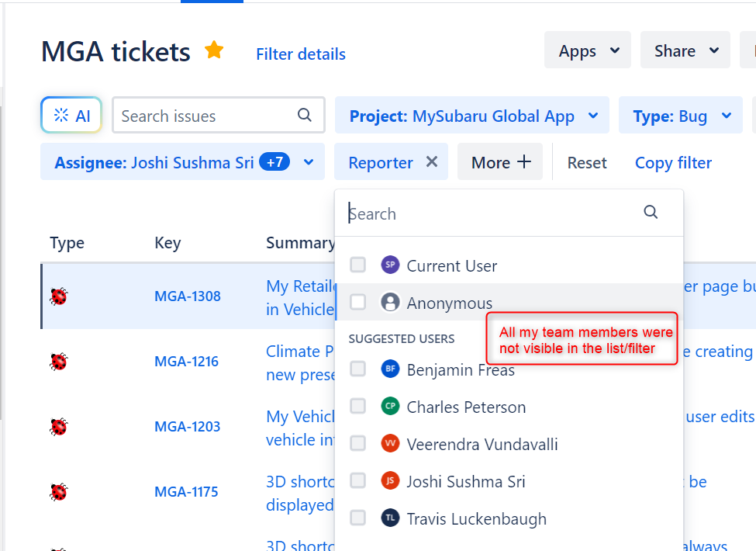Click the reporter dropdown search magnifier icon
The image size is (756, 551).
pos(651,213)
